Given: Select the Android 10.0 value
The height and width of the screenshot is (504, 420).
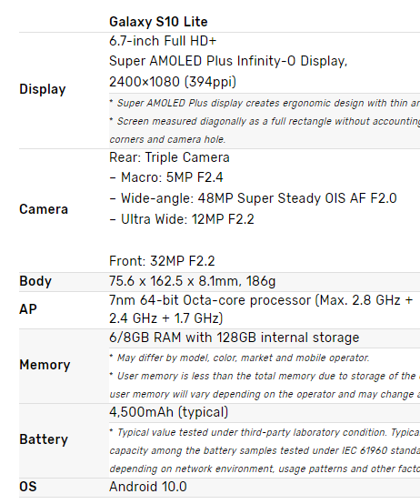Looking at the screenshot, I should [x=147, y=487].
